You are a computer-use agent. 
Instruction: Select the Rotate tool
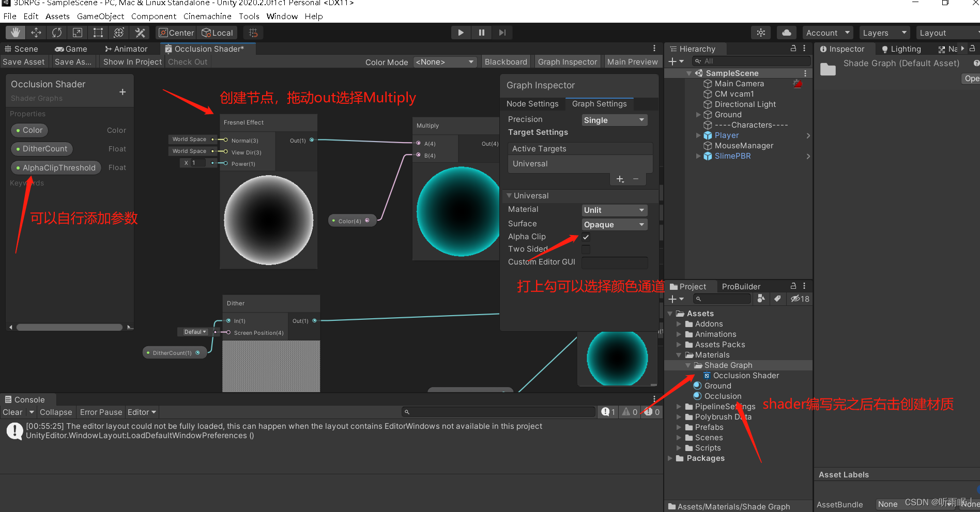pyautogui.click(x=57, y=33)
